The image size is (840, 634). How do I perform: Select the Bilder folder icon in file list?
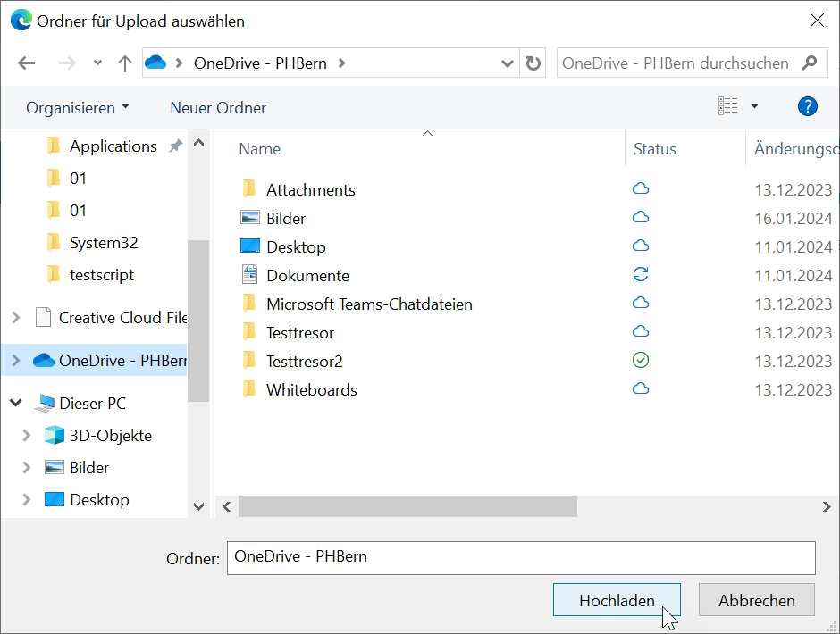[x=250, y=218]
